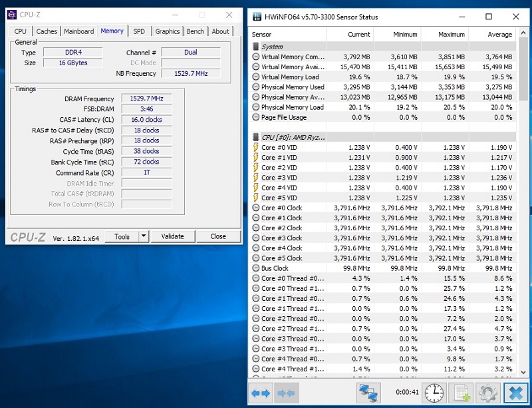Screen dimensions: 532x408
Task: Click the expand-columns arrows button in HWiNFO64
Action: [x=261, y=393]
